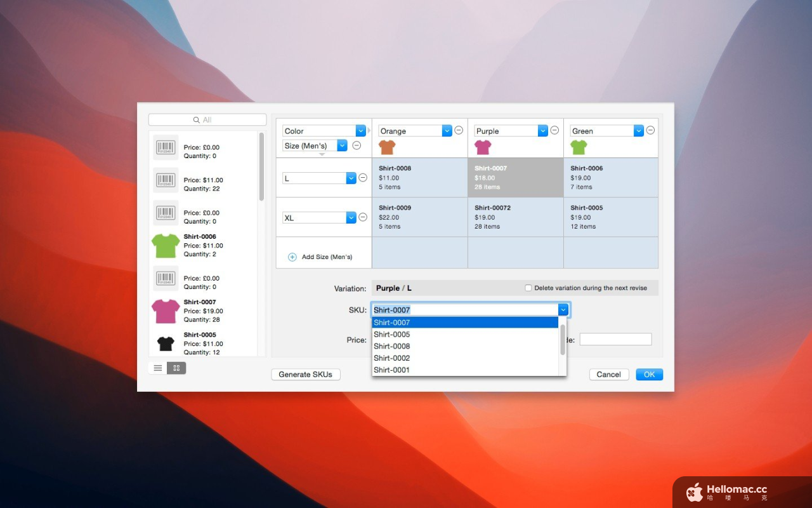Select the Shirt-0006 Green L cell
The image size is (812, 508).
point(611,178)
